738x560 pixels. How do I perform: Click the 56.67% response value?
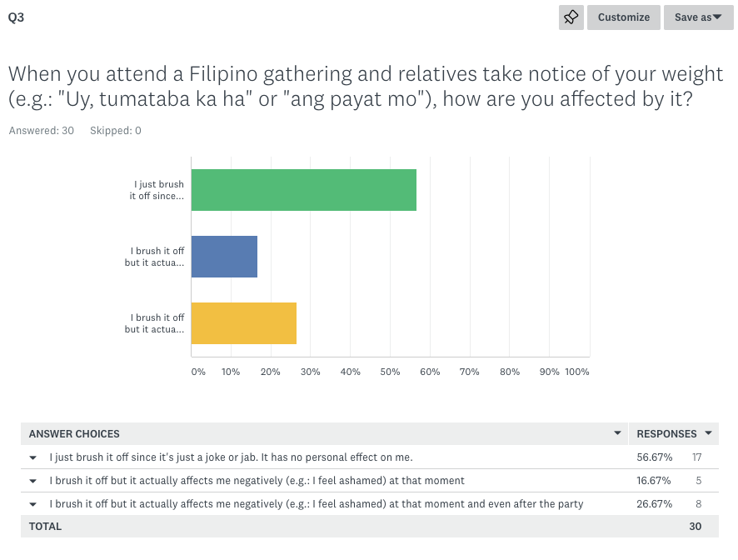[x=654, y=457]
